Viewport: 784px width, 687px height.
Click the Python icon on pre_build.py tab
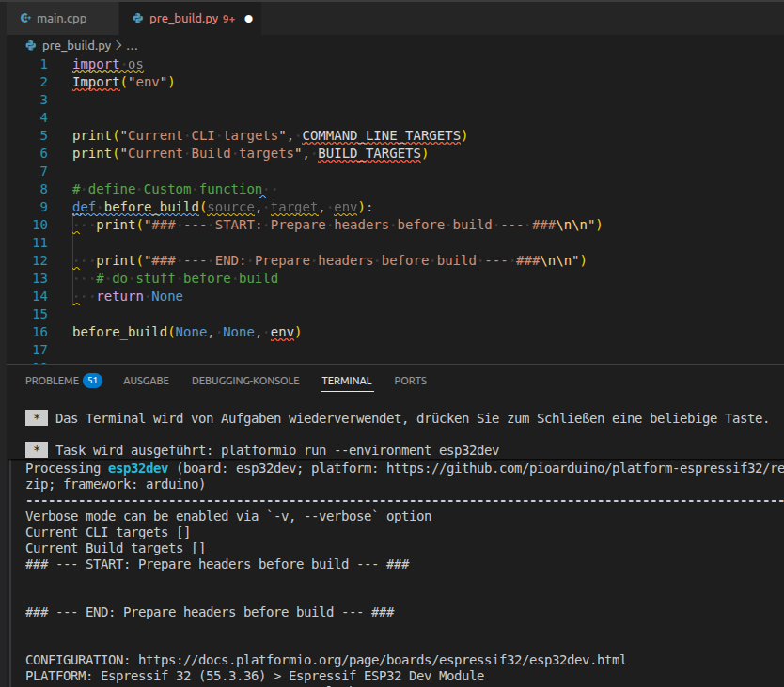[138, 18]
